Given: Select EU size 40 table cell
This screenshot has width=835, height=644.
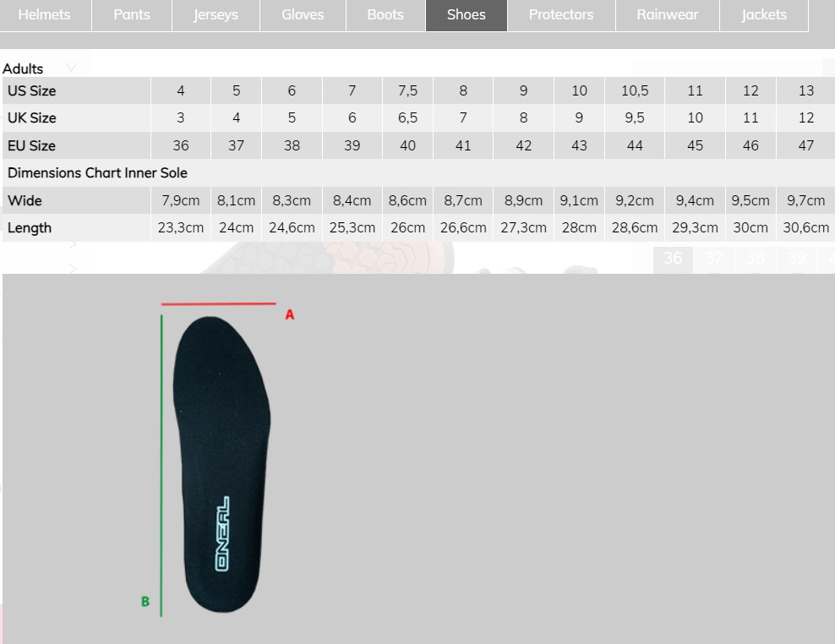Looking at the screenshot, I should pyautogui.click(x=408, y=145).
